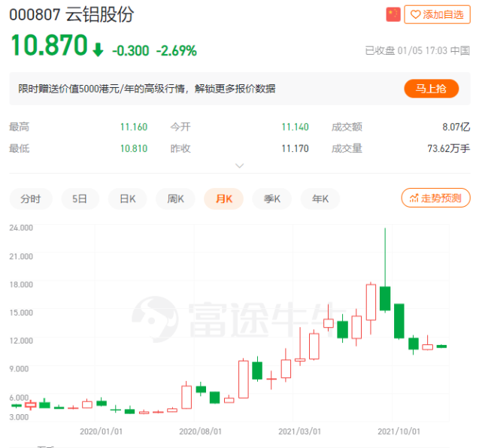Select the 月K chart tab

[224, 198]
